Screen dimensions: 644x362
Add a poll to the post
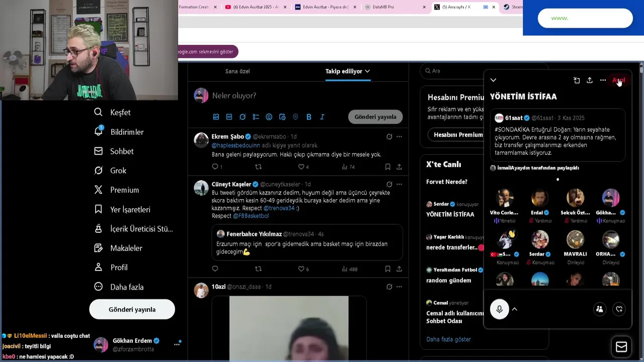point(256,117)
